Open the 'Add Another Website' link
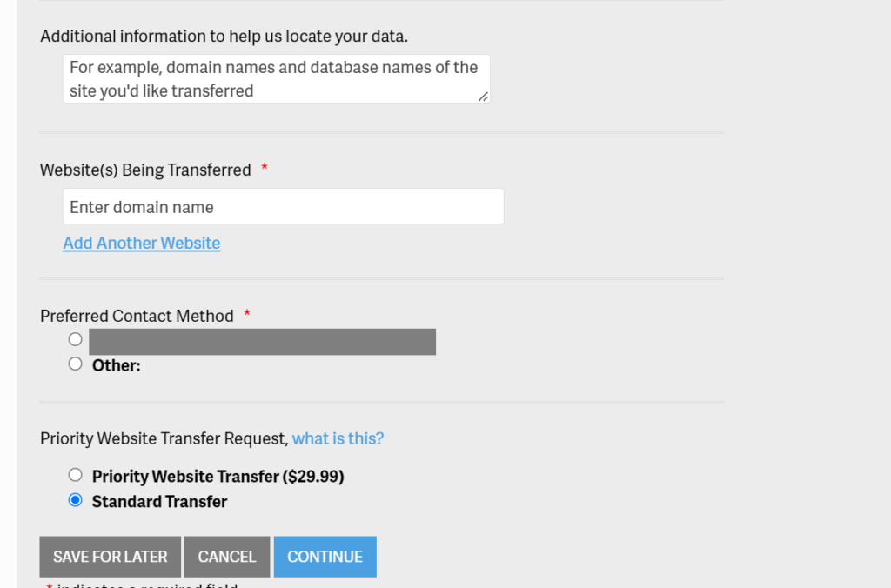The width and height of the screenshot is (891, 588). [x=141, y=243]
